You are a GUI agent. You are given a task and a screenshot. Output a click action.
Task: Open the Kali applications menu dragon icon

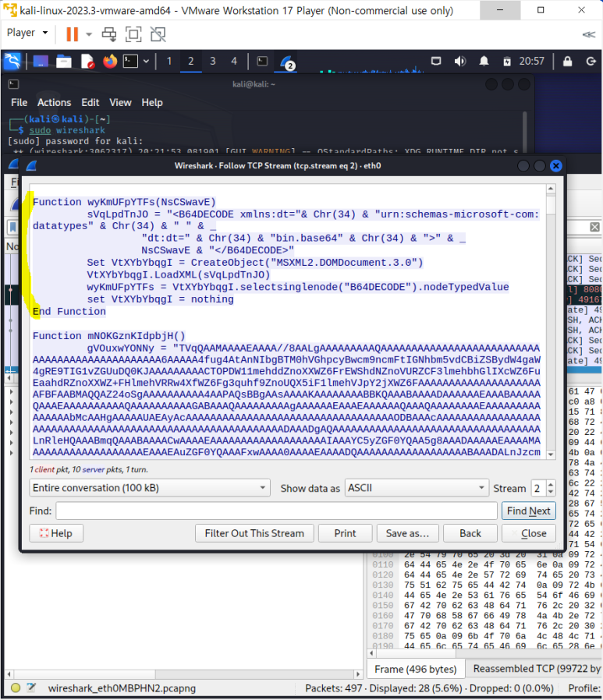pos(12,61)
